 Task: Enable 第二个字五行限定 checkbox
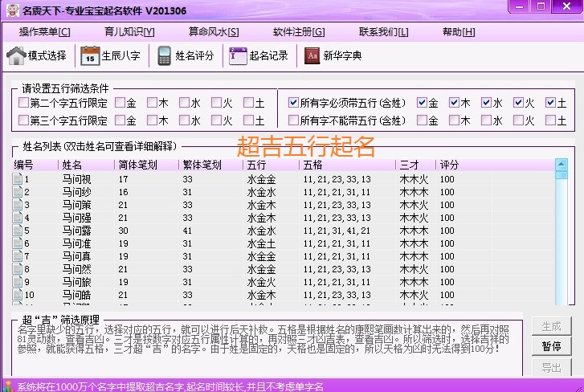click(23, 102)
